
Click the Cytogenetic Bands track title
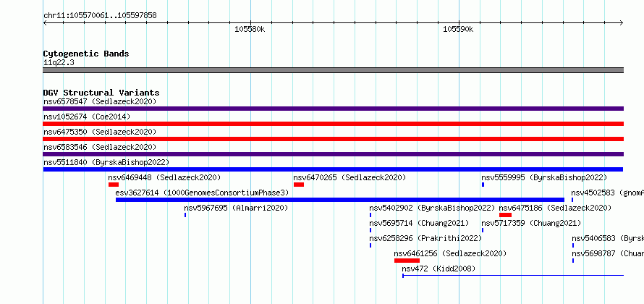coord(86,54)
